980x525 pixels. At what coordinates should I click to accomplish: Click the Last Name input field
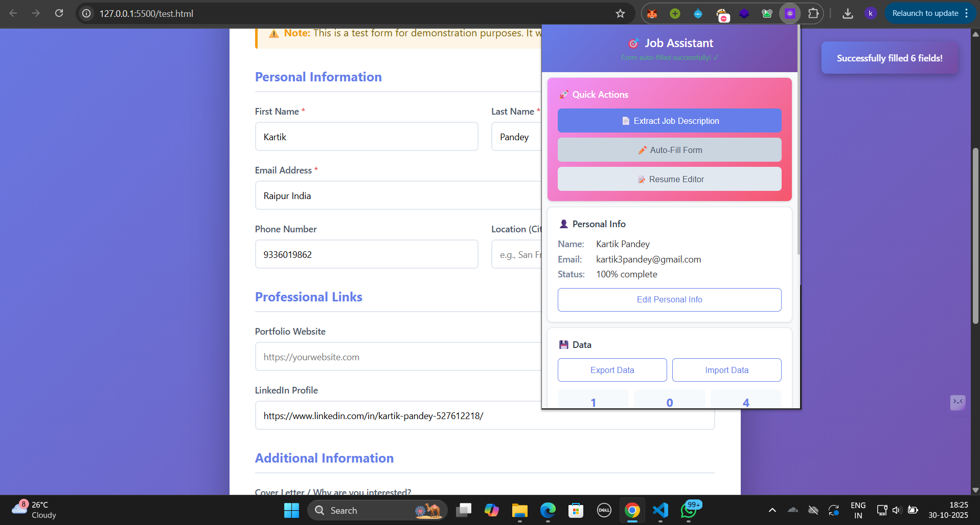click(x=516, y=137)
